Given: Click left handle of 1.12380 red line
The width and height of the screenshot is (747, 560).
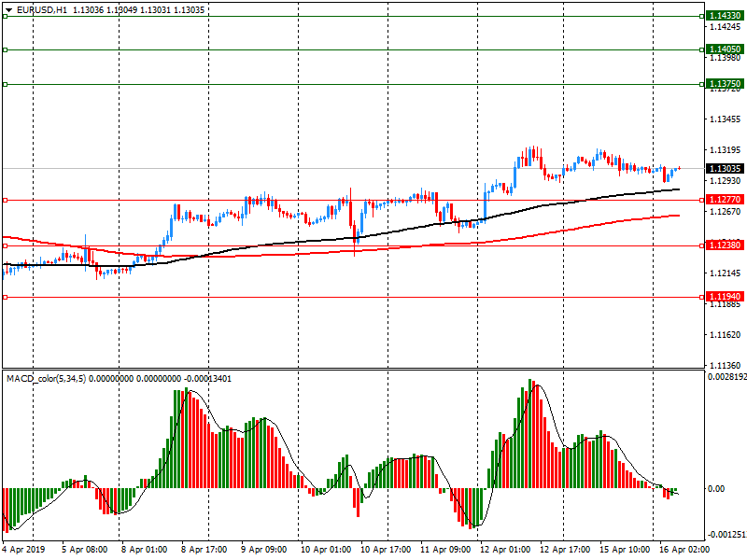Looking at the screenshot, I should coord(5,245).
